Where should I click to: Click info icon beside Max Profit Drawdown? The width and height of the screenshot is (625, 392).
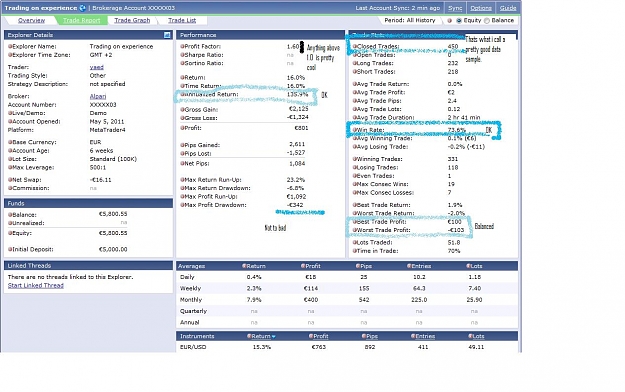(182, 205)
